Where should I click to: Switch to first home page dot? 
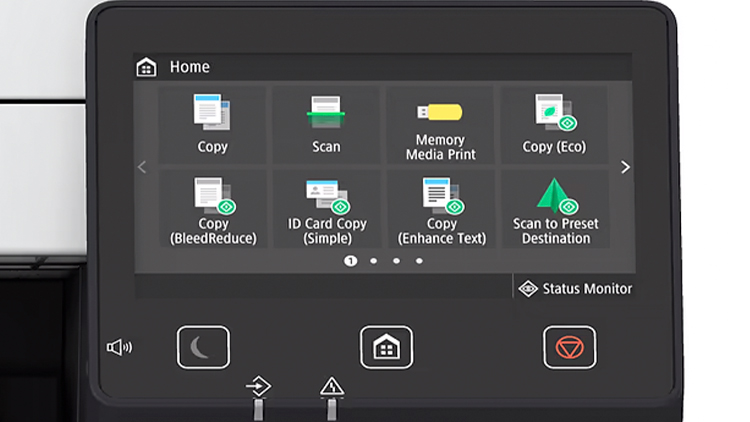tap(350, 261)
